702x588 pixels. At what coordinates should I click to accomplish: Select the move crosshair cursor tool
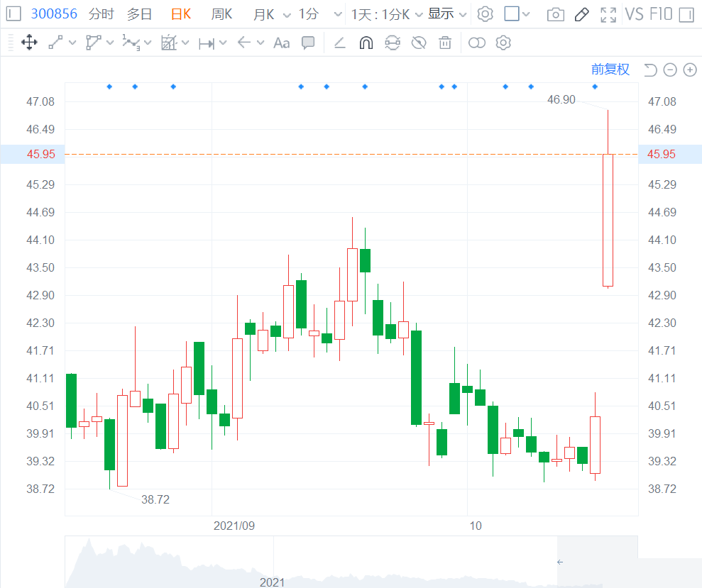tap(29, 43)
